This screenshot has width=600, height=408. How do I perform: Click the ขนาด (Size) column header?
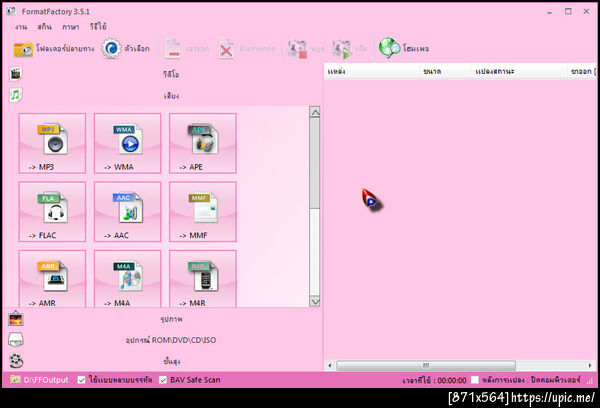click(x=445, y=71)
